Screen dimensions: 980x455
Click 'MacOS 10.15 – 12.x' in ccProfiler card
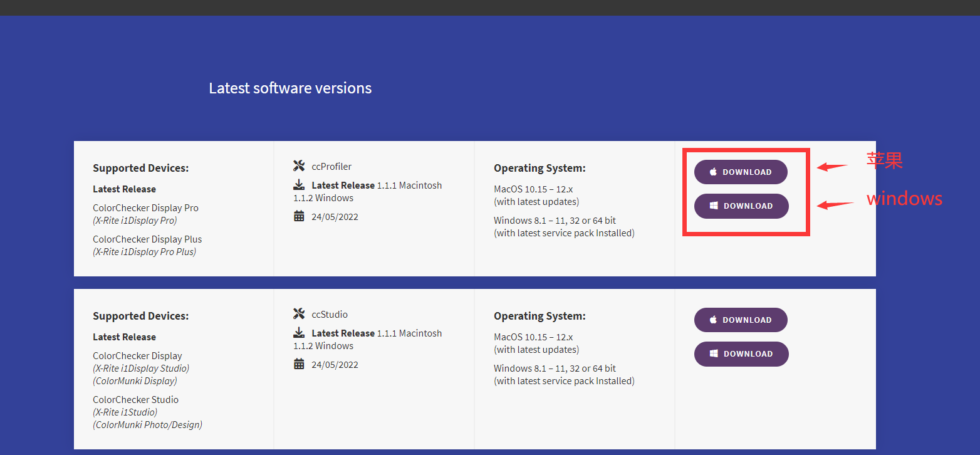[533, 189]
